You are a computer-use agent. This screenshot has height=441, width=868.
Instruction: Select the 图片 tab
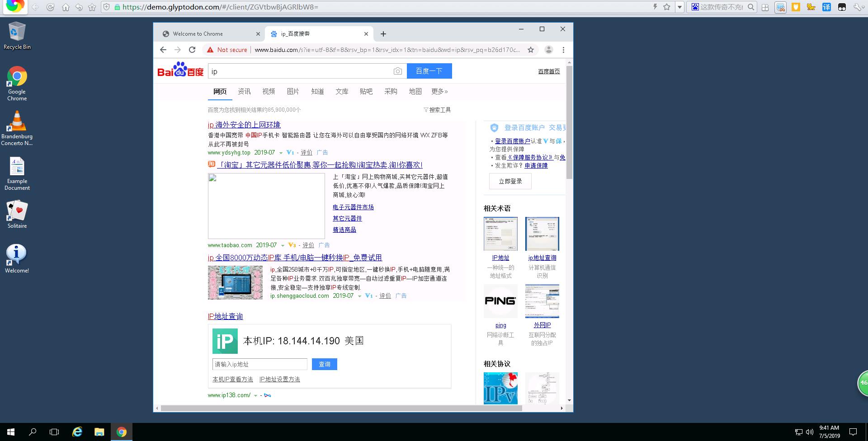tap(293, 91)
